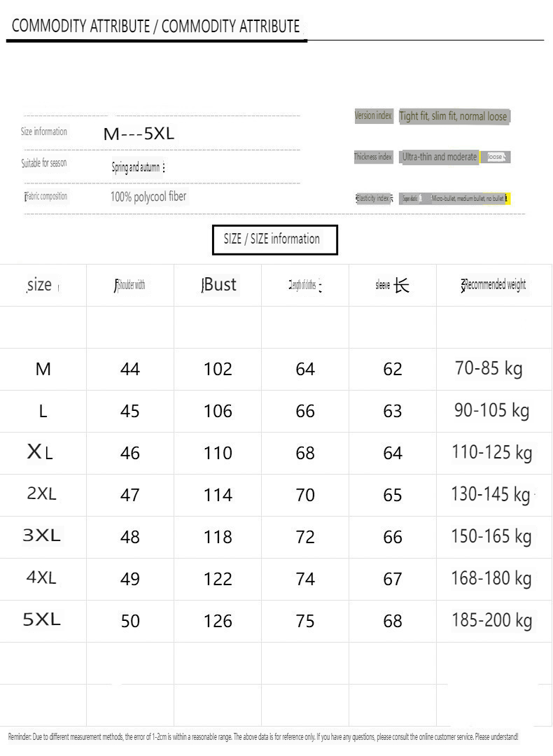The height and width of the screenshot is (756, 553).
Task: Click the '185-200 kg' weight cell
Action: click(491, 620)
